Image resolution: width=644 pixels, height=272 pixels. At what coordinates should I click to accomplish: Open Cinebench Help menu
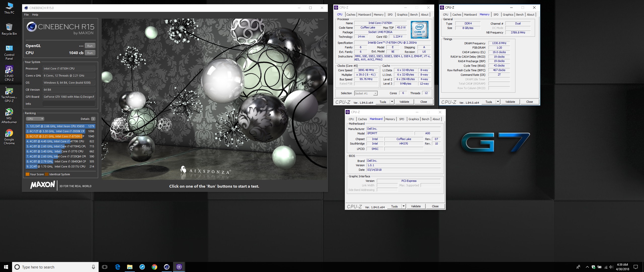click(35, 15)
